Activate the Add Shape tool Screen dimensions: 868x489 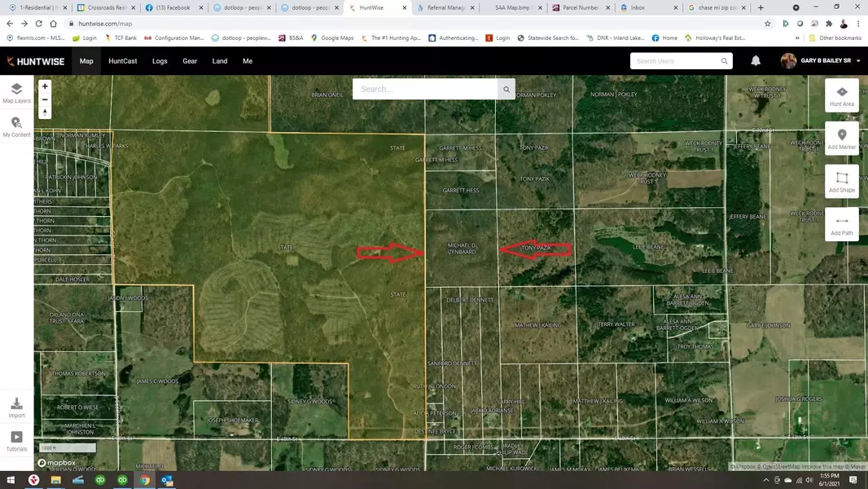click(841, 182)
